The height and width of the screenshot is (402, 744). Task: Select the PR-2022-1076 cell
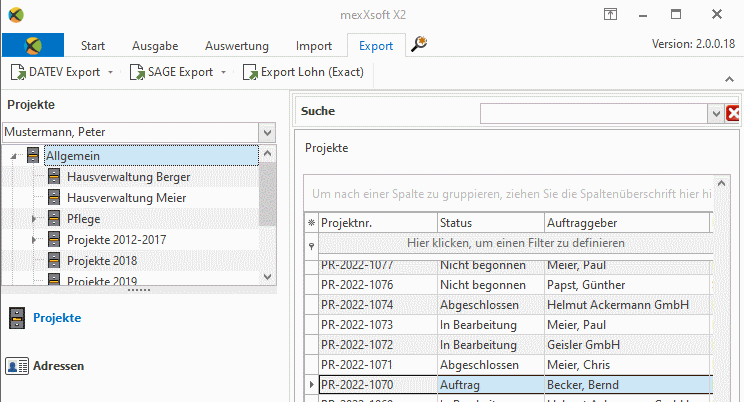[378, 285]
